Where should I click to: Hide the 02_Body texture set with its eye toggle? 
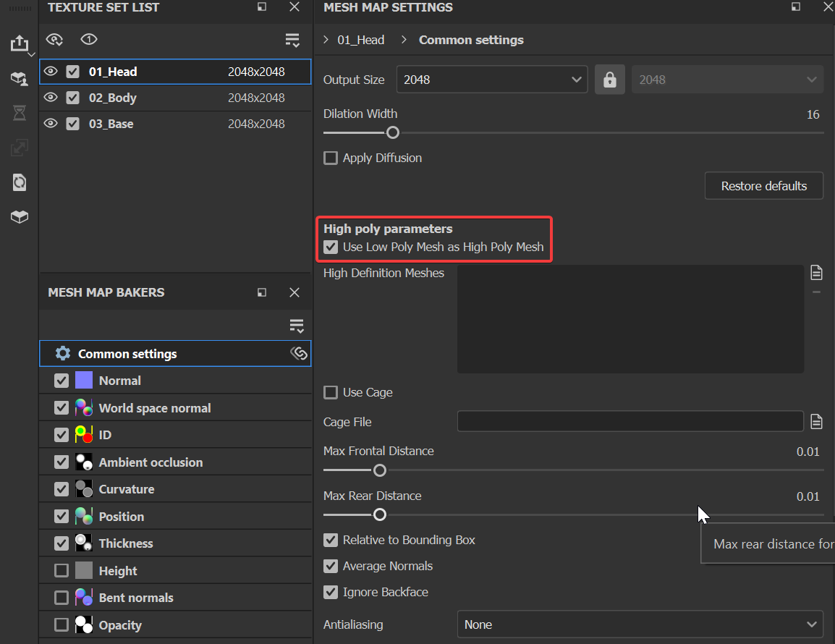(x=50, y=98)
